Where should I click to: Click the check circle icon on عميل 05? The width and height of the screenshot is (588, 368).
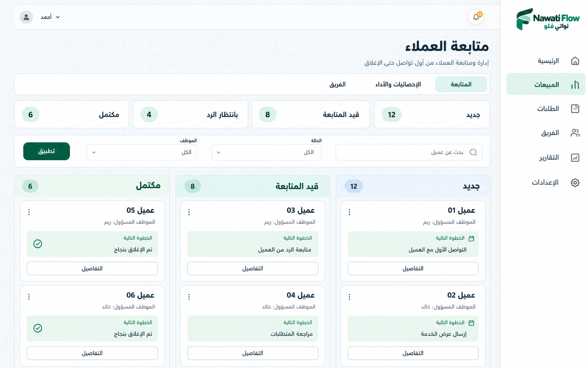coord(38,244)
